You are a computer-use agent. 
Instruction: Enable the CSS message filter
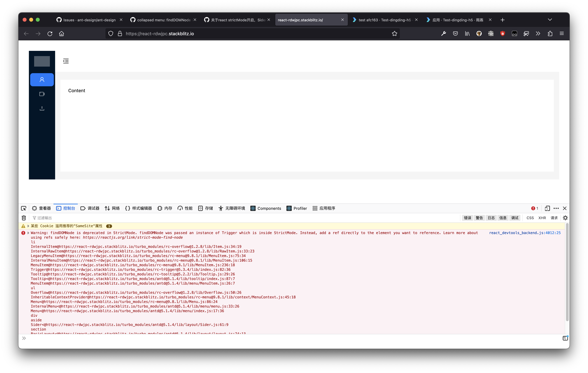click(x=530, y=218)
